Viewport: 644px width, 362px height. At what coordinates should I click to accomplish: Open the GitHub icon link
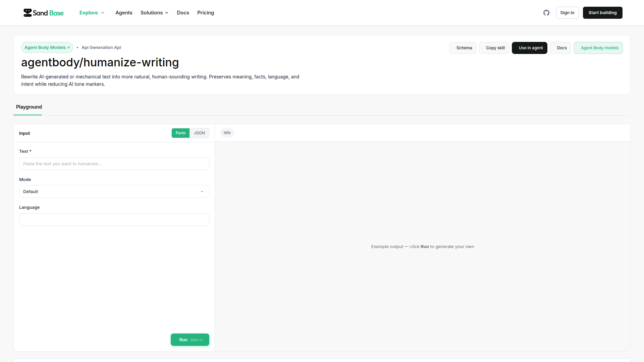(546, 13)
